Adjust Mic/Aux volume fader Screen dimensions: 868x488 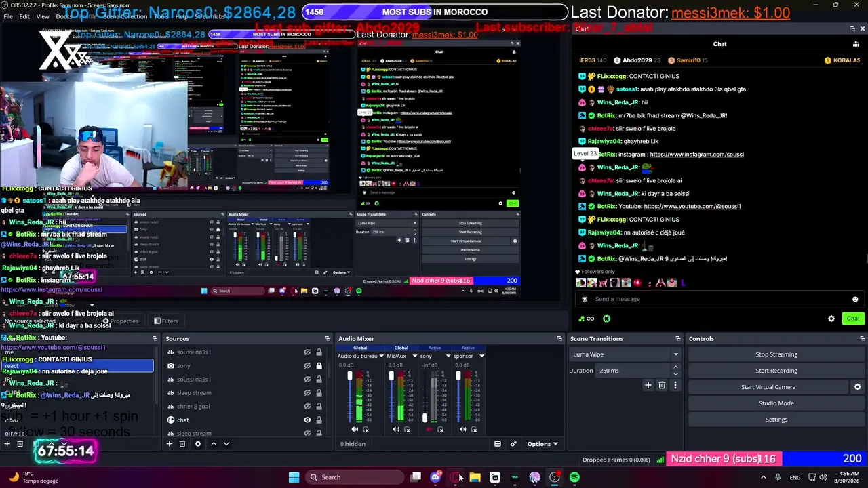(391, 376)
